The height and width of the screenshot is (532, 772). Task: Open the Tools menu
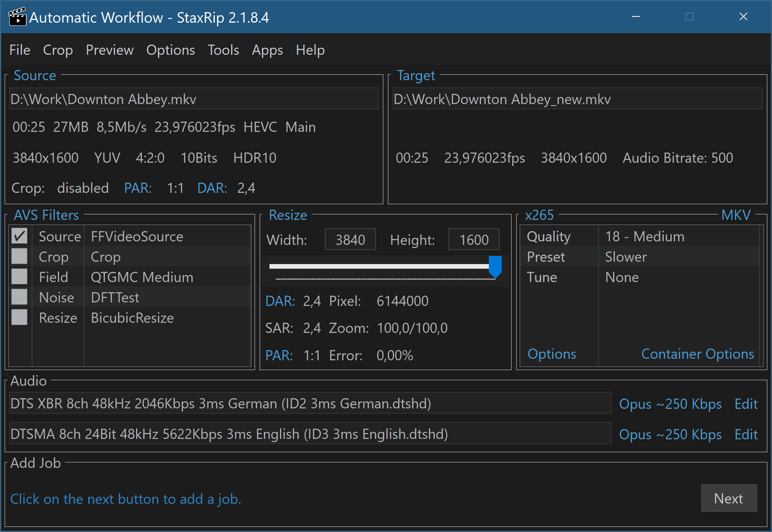pyautogui.click(x=223, y=50)
